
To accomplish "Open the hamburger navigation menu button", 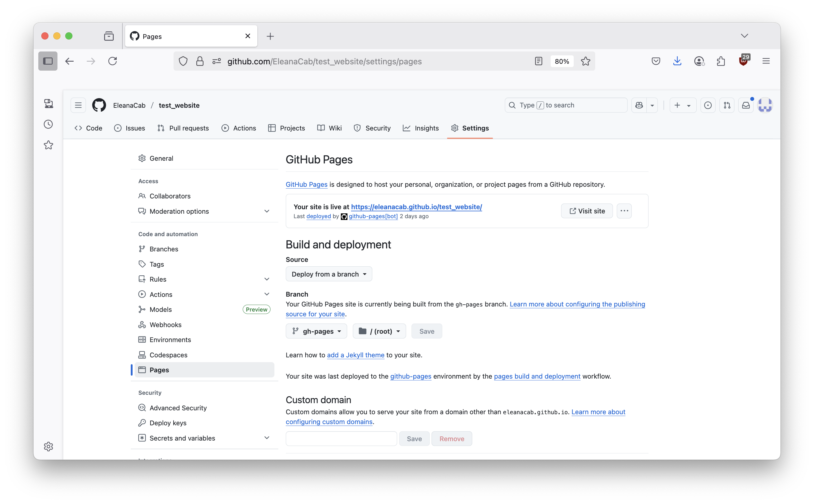I will [78, 105].
